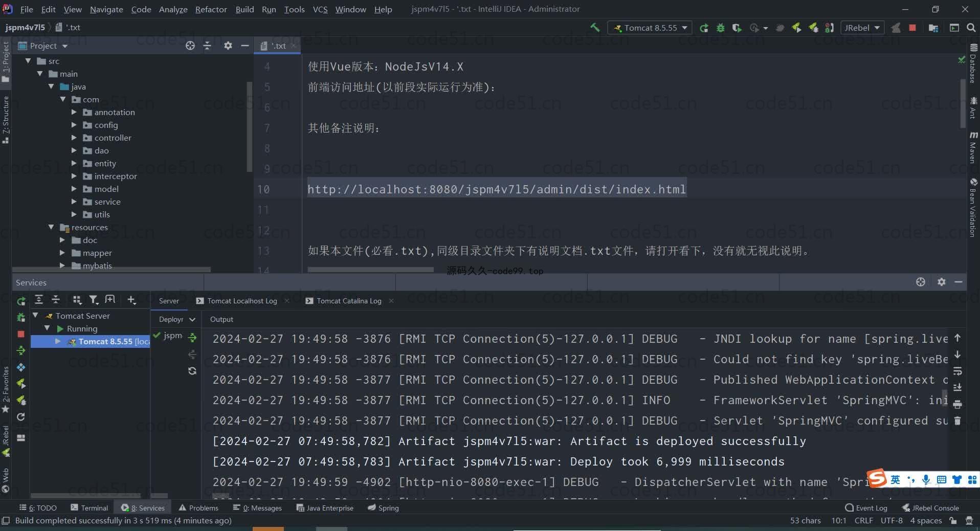Click Open in New Tab in Services toolbar

tap(110, 300)
